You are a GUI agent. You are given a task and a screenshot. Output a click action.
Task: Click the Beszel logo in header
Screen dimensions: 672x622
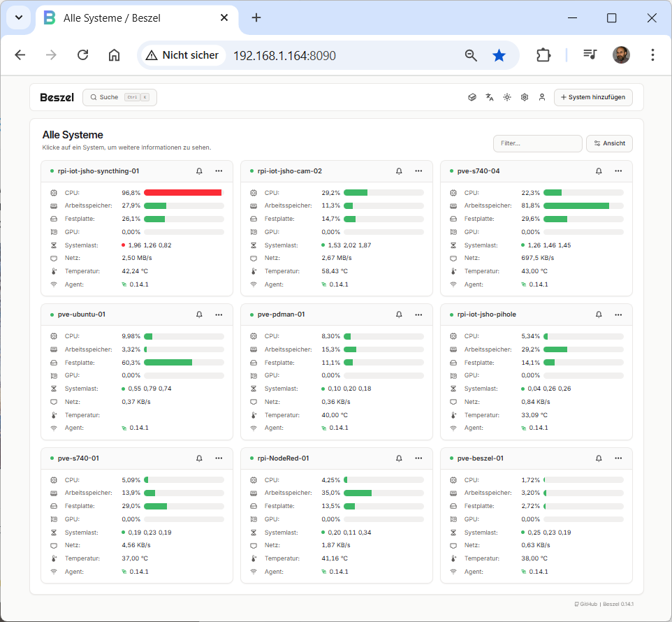point(57,97)
